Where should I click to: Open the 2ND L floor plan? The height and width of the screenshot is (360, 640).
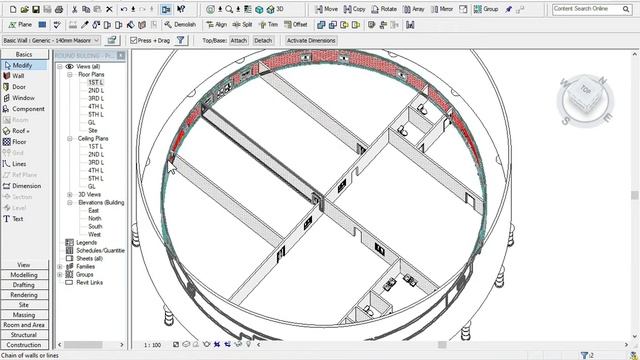click(x=96, y=91)
